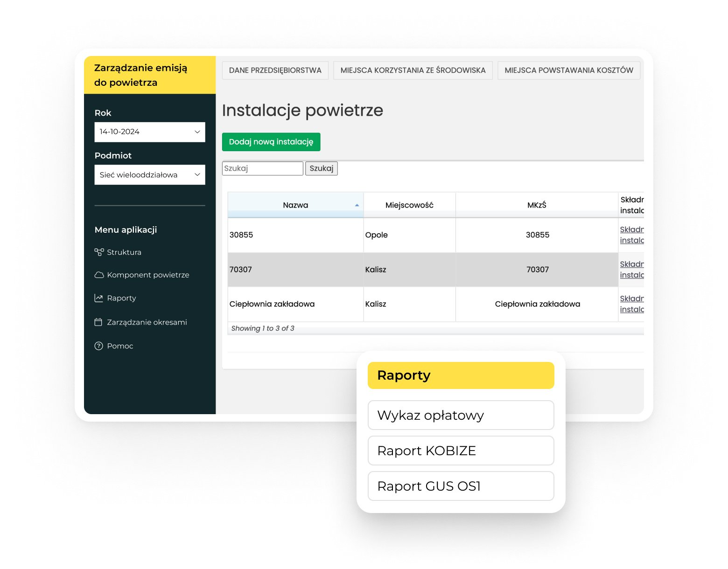Switch to Miejsca korzystania ze środowiska tab

click(x=413, y=70)
